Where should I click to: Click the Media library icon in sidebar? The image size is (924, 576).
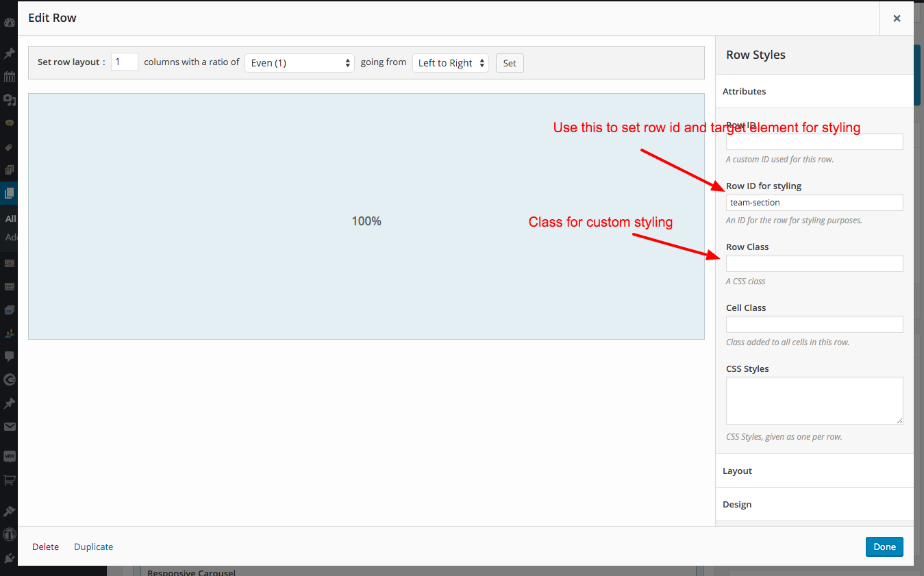click(10, 99)
